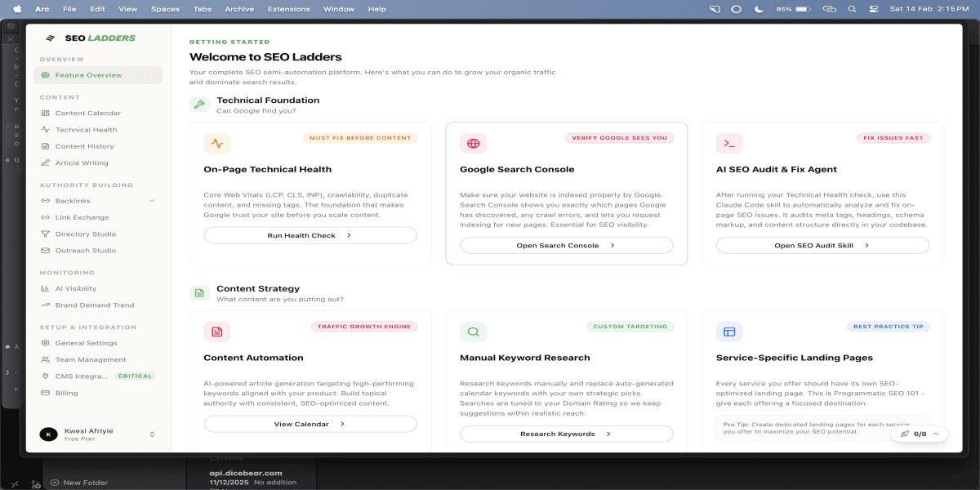This screenshot has width=980, height=490.
Task: Open the Spaces menu in the menu bar
Action: point(165,9)
